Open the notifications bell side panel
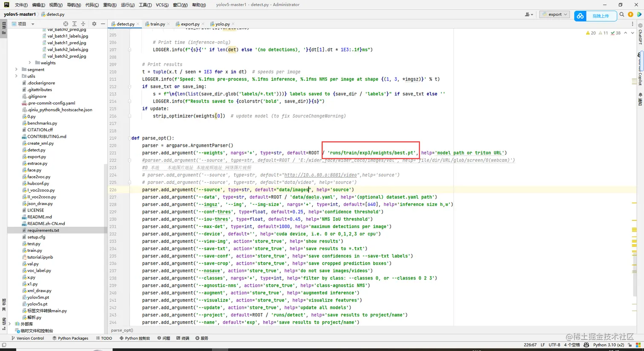This screenshot has height=351, width=644. (x=640, y=99)
